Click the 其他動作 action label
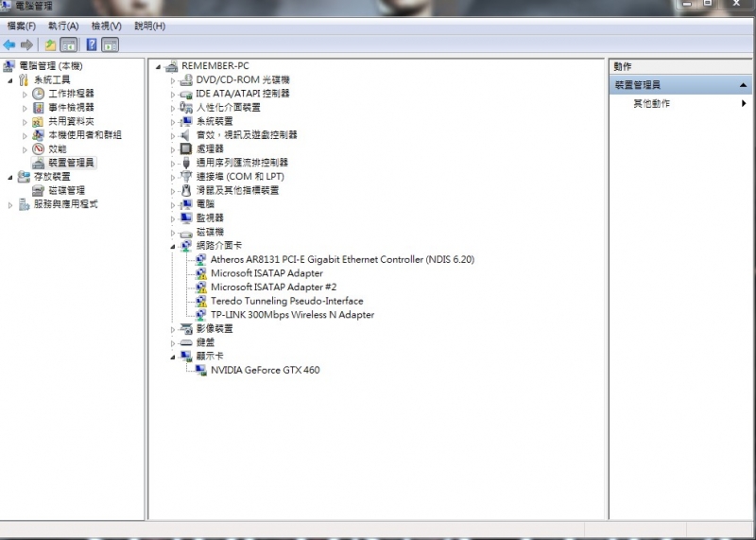 [651, 103]
